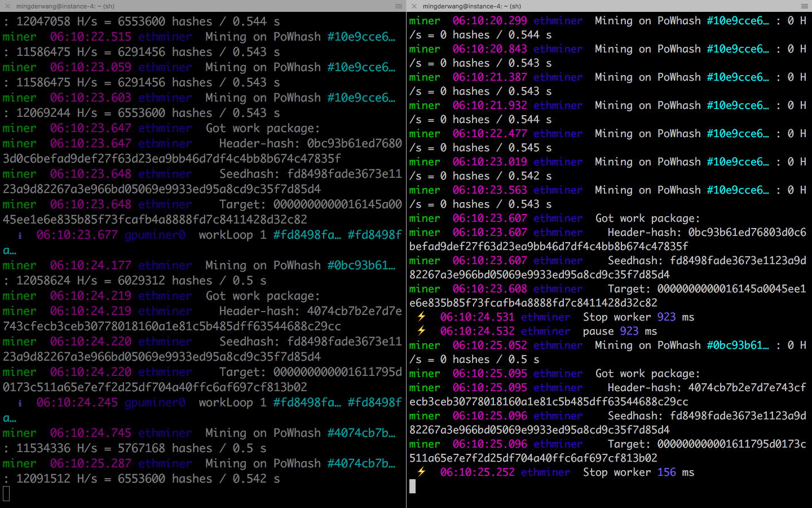This screenshot has height=508, width=812.
Task: Click timestamp 06:10:23.059
Action: pos(91,67)
